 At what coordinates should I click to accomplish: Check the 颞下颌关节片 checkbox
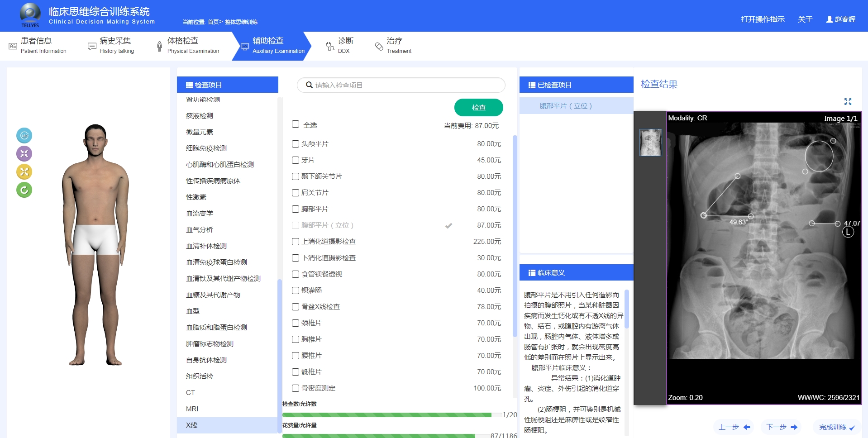click(296, 176)
